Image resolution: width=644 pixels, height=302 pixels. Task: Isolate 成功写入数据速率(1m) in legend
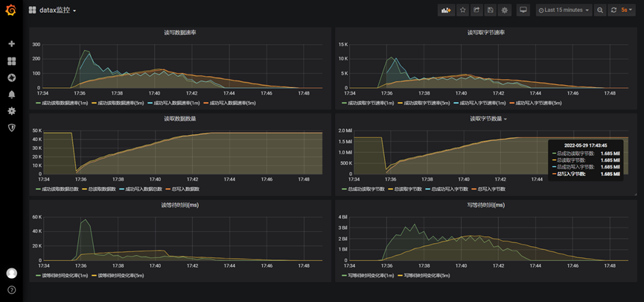(176, 103)
